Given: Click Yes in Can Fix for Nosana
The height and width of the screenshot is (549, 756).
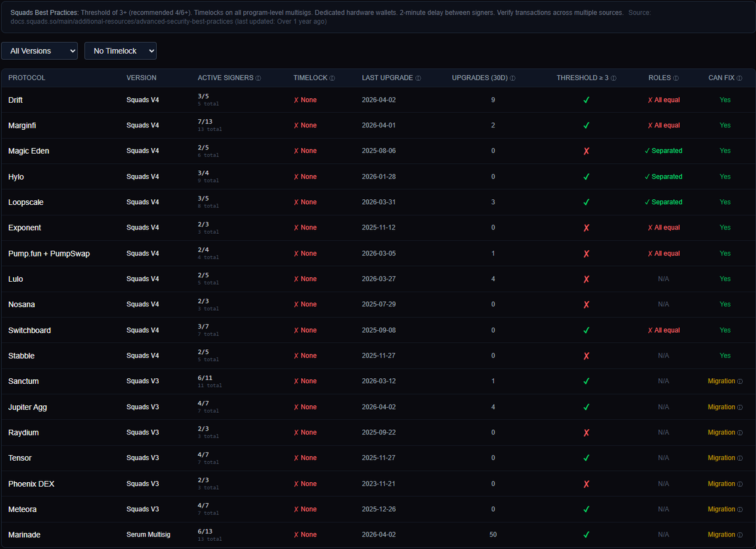Looking at the screenshot, I should tap(725, 304).
